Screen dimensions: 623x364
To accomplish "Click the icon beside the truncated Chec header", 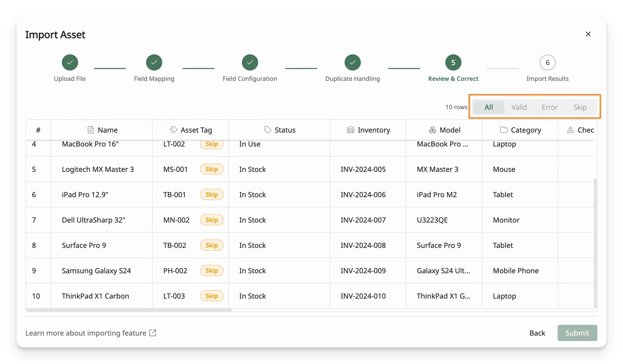I will (x=570, y=130).
